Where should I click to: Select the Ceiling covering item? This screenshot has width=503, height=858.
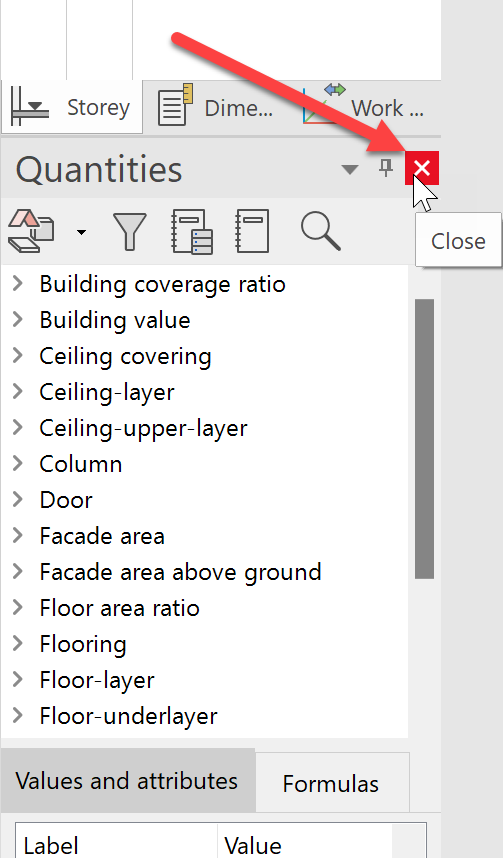(x=125, y=356)
